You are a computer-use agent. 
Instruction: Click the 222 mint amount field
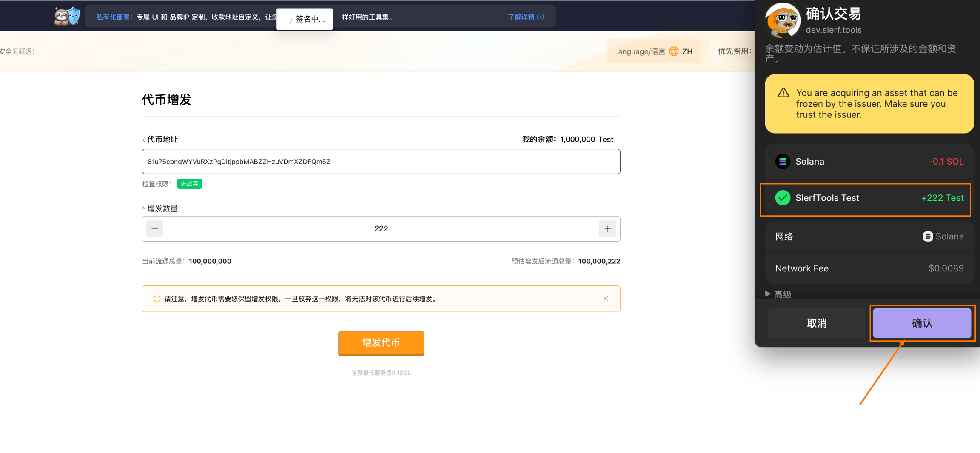pos(381,229)
